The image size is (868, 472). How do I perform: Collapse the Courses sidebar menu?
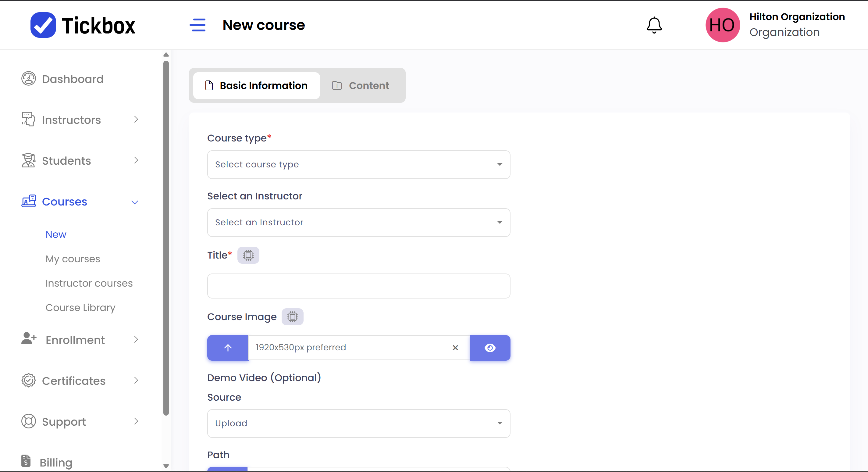(x=80, y=202)
